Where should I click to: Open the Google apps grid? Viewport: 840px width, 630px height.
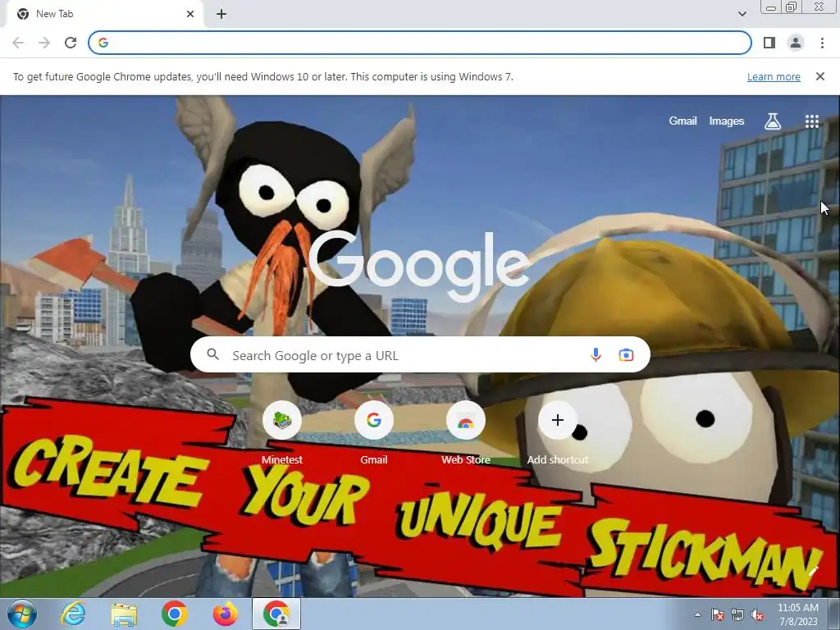812,121
